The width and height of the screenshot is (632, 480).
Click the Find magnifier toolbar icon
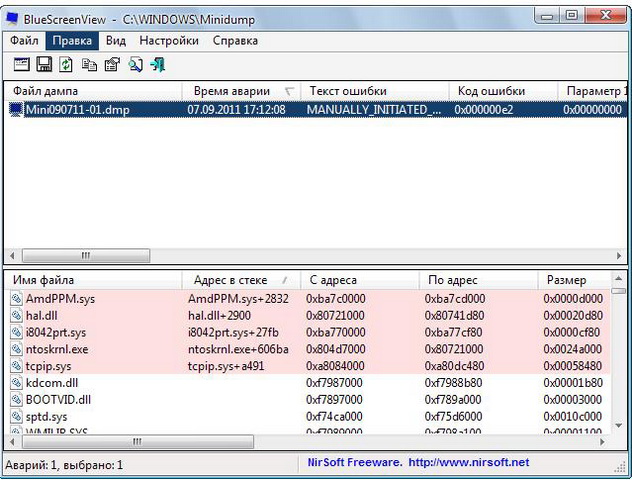(x=134, y=64)
